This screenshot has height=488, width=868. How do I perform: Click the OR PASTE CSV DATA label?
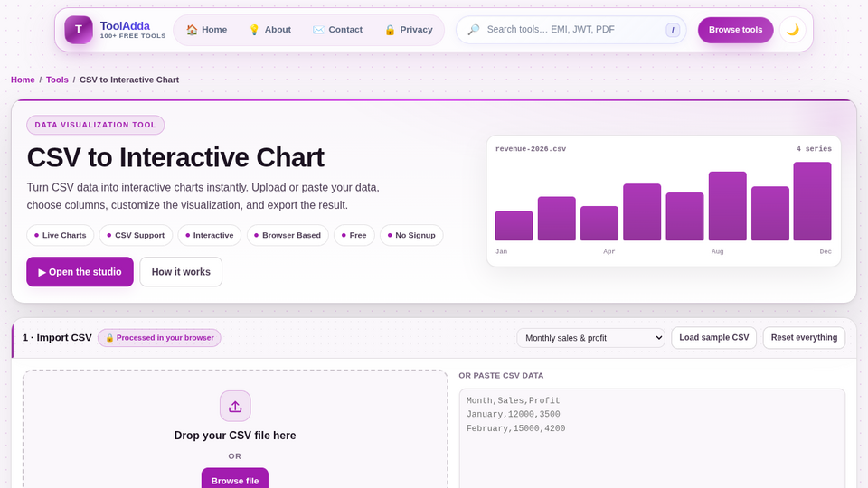click(x=501, y=376)
